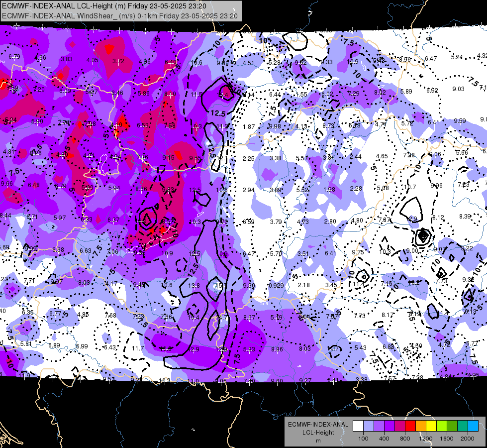
Task: Click the wind shear value "9.30"
Action: [249, 285]
